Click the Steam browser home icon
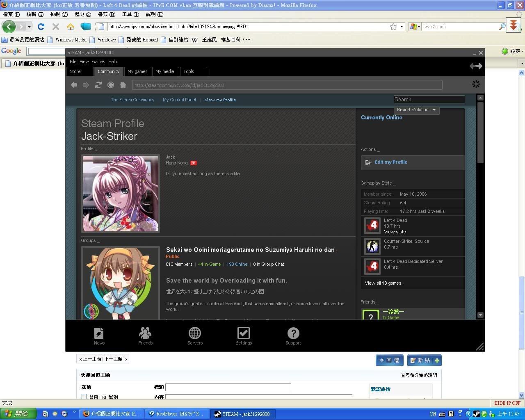Image resolution: width=525 pixels, height=420 pixels. (x=123, y=85)
